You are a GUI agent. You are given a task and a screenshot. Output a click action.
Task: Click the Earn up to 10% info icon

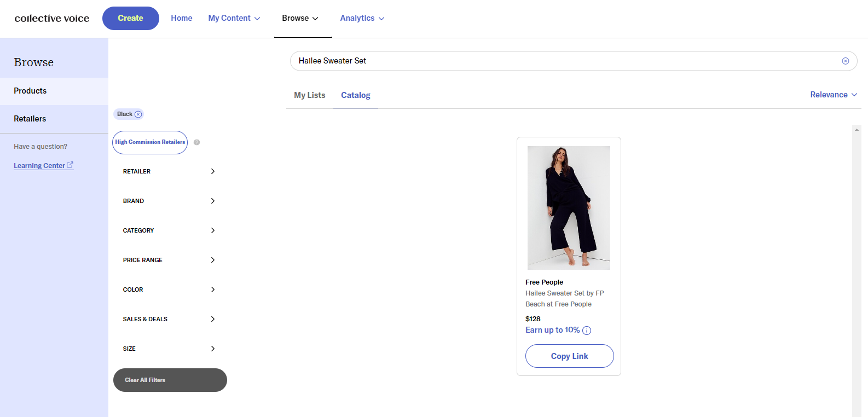[587, 331]
